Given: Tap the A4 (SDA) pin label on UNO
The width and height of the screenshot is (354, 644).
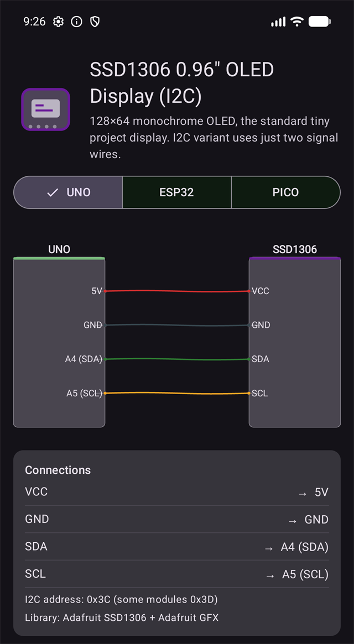Looking at the screenshot, I should pos(84,359).
